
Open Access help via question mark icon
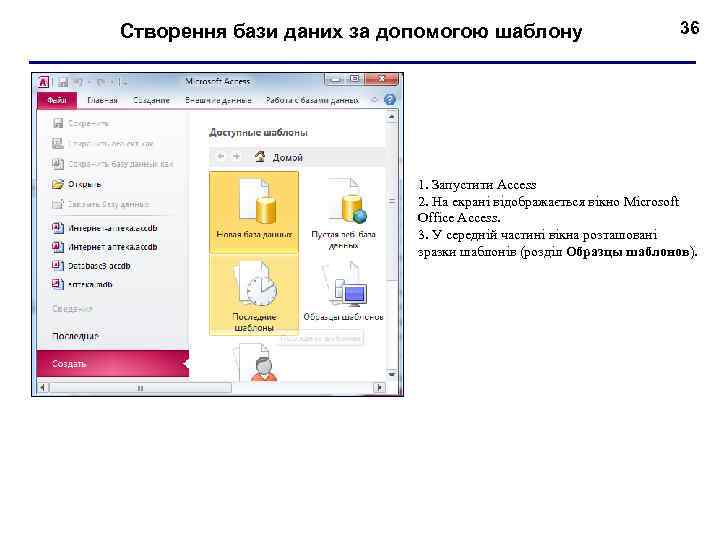[x=390, y=100]
